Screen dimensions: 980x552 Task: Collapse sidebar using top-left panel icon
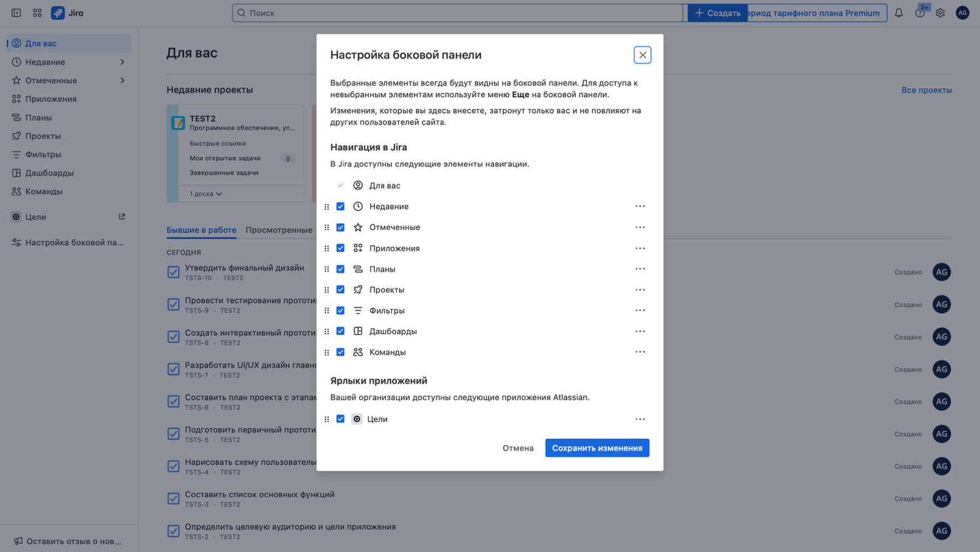(x=16, y=13)
